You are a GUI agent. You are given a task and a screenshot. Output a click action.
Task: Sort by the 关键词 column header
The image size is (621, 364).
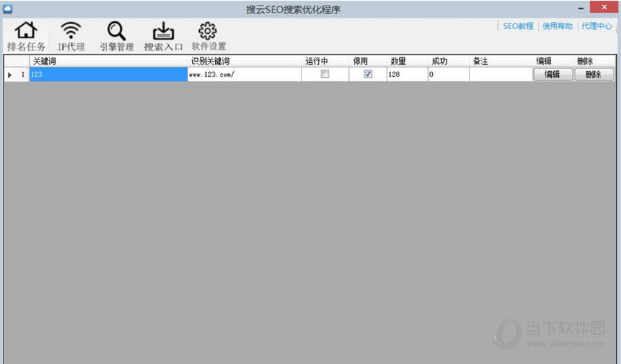[x=108, y=61]
